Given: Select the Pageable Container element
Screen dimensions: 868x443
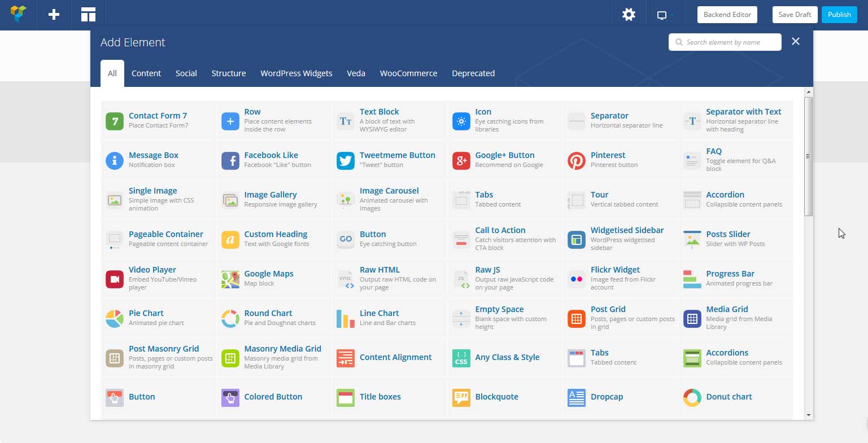Looking at the screenshot, I should click(x=159, y=239).
